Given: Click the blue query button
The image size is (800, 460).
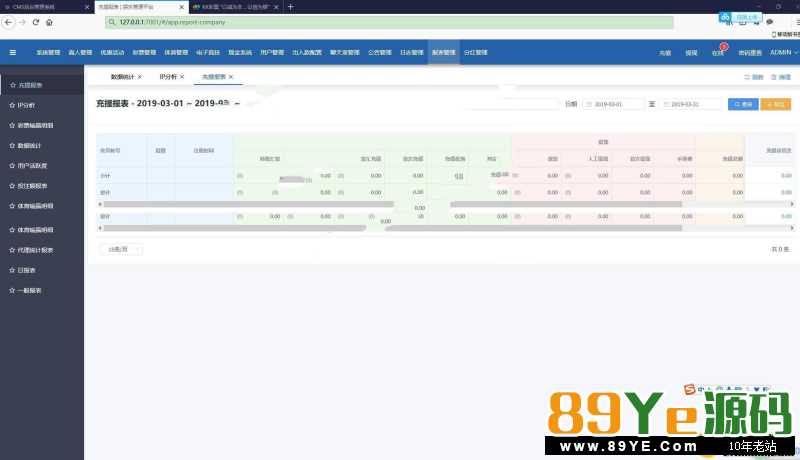Looking at the screenshot, I should click(743, 104).
